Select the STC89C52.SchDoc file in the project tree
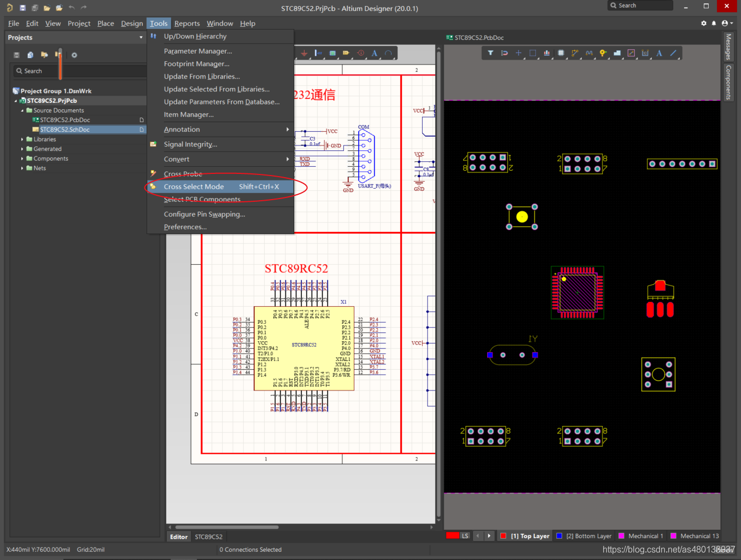 (x=65, y=130)
